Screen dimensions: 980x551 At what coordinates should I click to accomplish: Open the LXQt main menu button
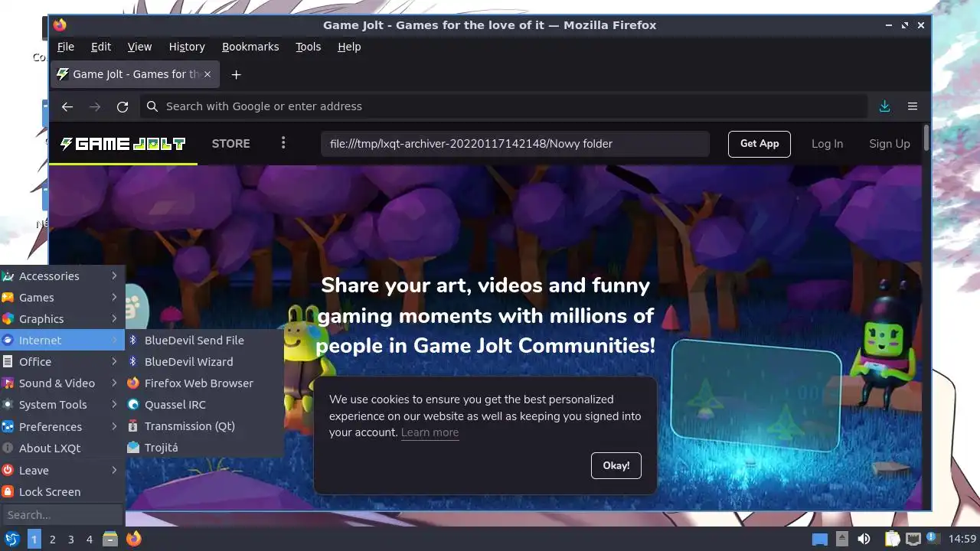12,539
